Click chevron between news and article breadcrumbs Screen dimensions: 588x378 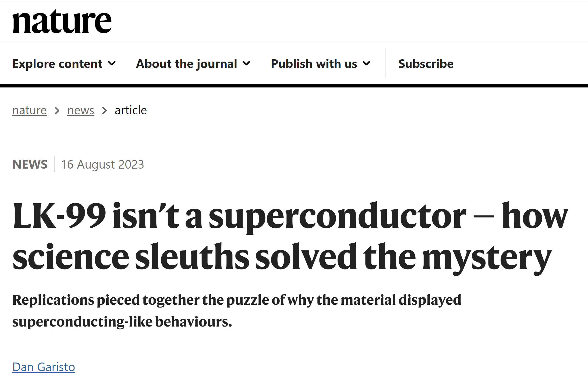[104, 111]
